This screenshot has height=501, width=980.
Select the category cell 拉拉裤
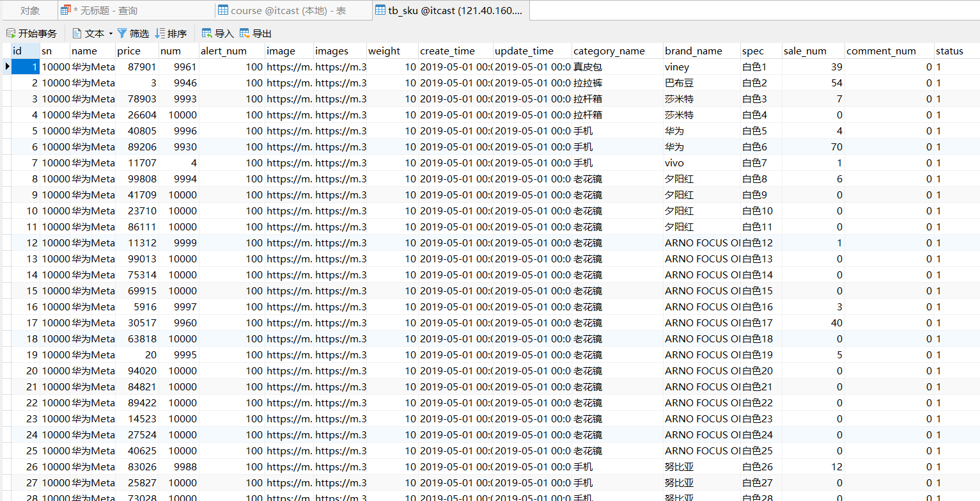click(x=618, y=83)
